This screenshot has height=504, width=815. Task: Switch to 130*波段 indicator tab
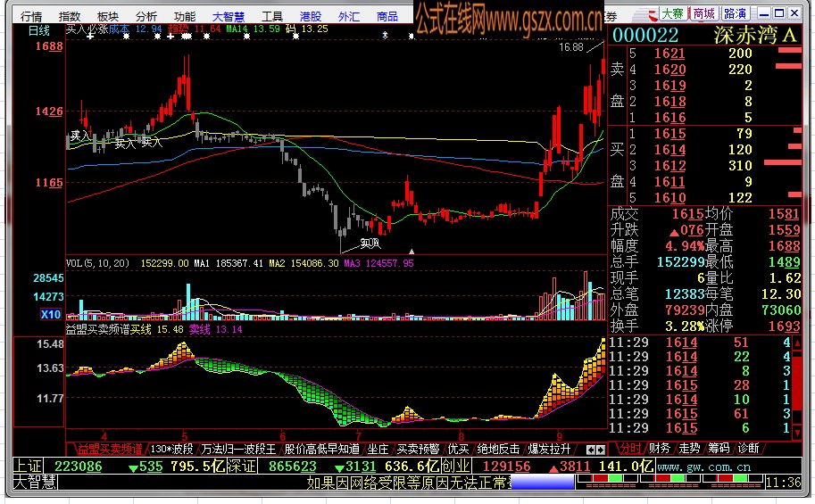click(x=171, y=449)
